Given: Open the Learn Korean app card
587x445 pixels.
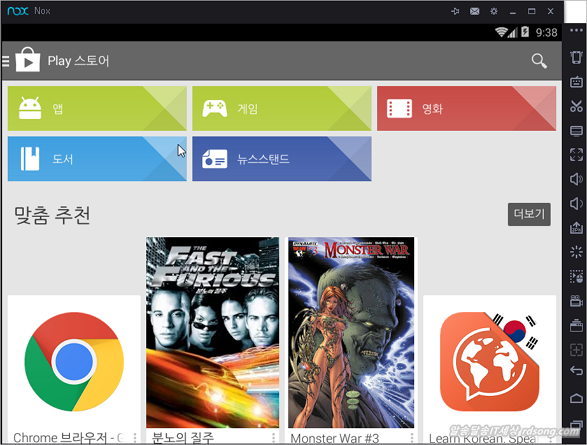Looking at the screenshot, I should pos(490,369).
